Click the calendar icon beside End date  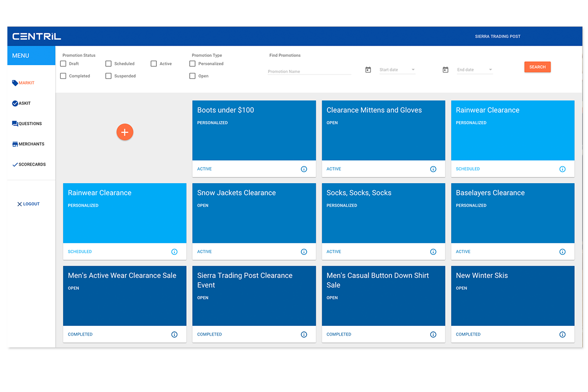[445, 70]
